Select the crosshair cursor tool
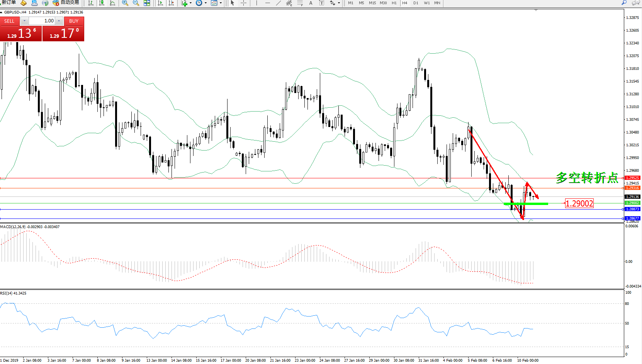The height and width of the screenshot is (364, 642). (243, 3)
